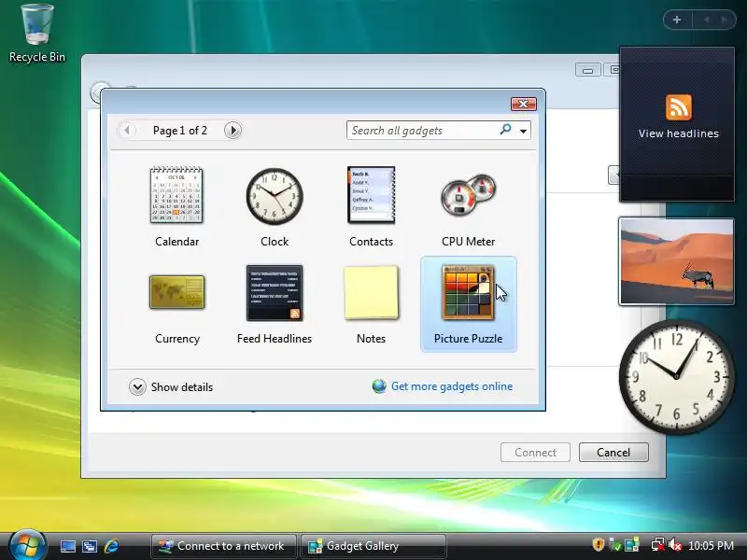Click the RSS feed icon in sidebar
Viewport: 747px width, 560px height.
pyautogui.click(x=679, y=106)
